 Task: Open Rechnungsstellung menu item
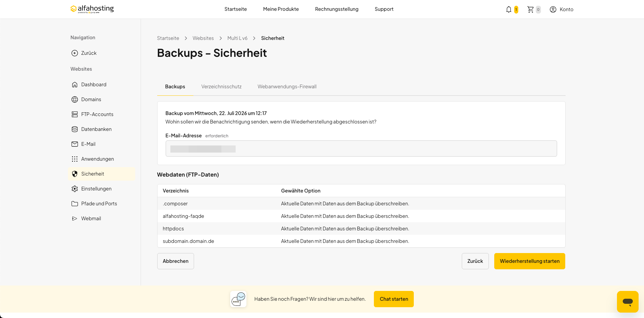[337, 9]
